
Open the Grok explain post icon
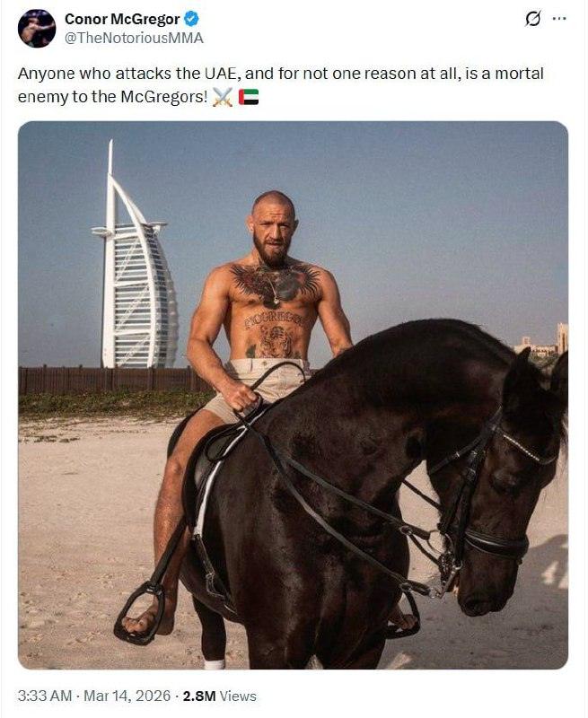pos(532,19)
